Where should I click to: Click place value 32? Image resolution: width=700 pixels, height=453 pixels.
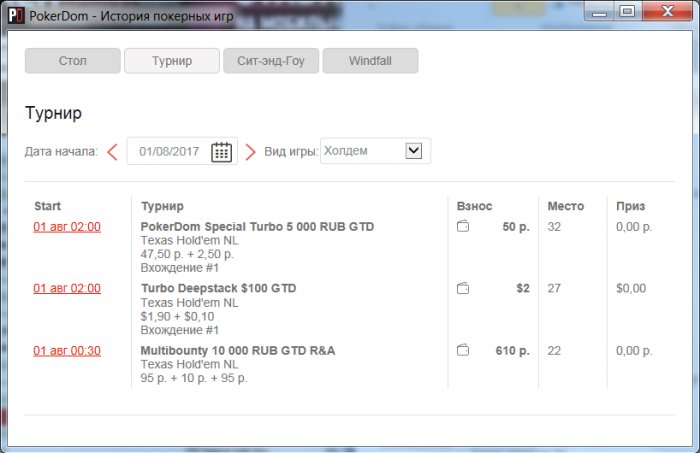(554, 227)
